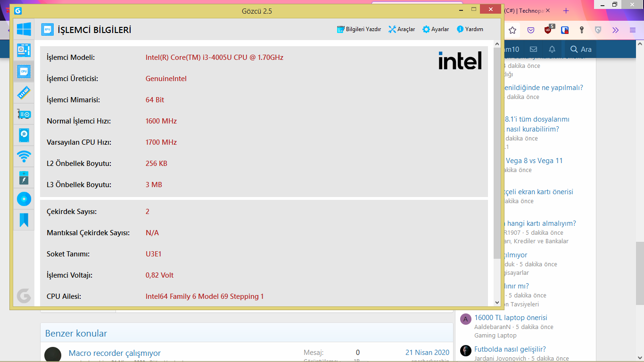Open the Araçlar tools menu
Viewport: 644px width, 362px height.
[x=402, y=29]
